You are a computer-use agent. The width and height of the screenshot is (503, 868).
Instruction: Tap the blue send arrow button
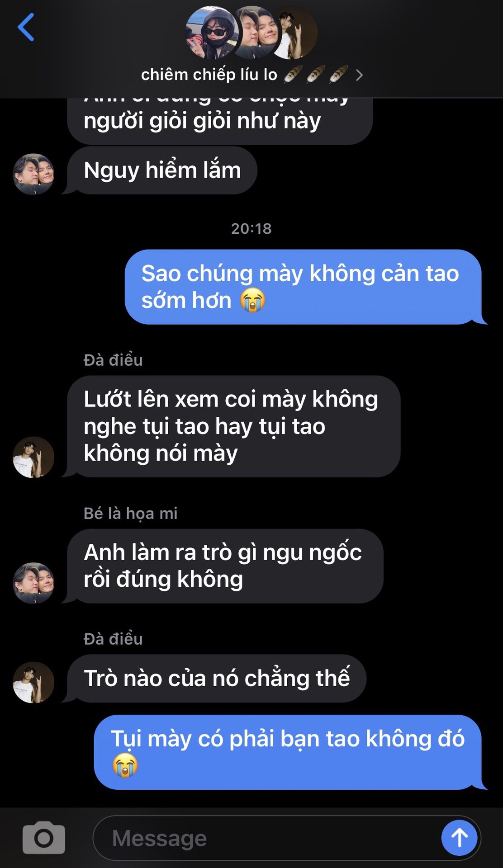459,838
